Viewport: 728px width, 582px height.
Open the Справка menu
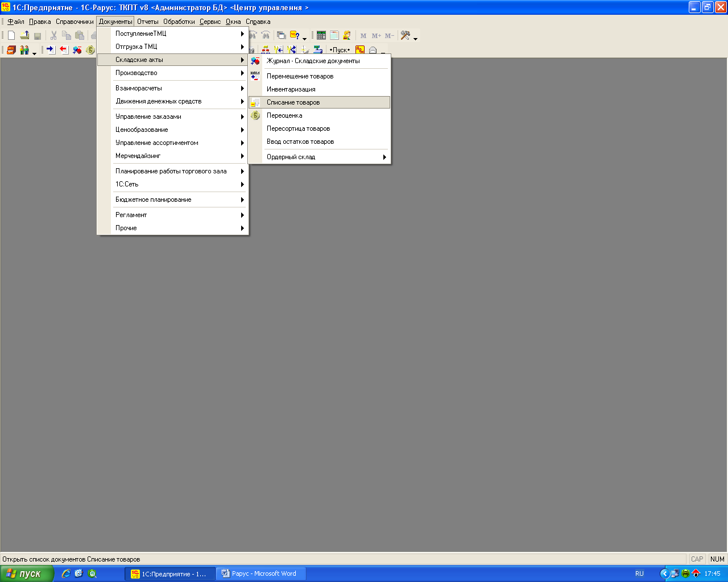click(x=258, y=22)
